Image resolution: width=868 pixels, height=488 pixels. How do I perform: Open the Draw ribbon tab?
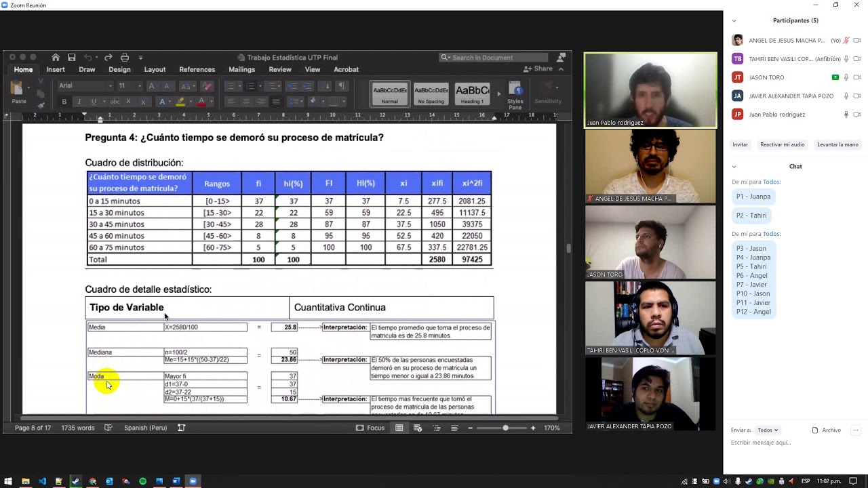(x=87, y=69)
